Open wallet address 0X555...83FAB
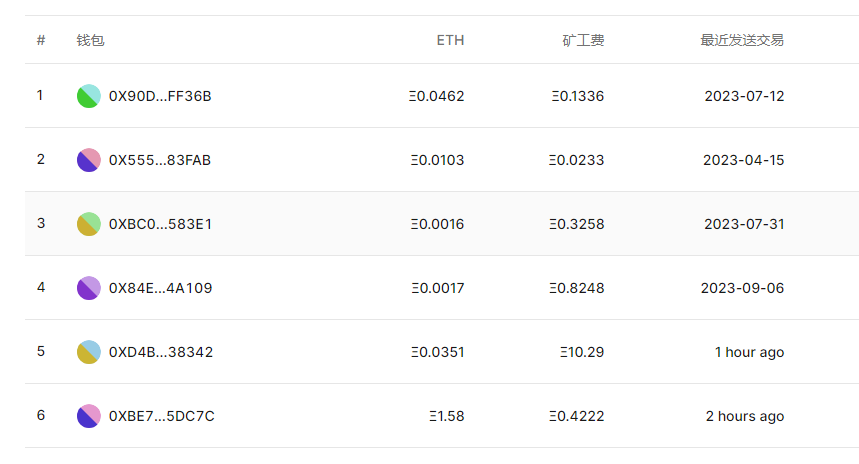Image resolution: width=859 pixels, height=464 pixels. point(160,160)
